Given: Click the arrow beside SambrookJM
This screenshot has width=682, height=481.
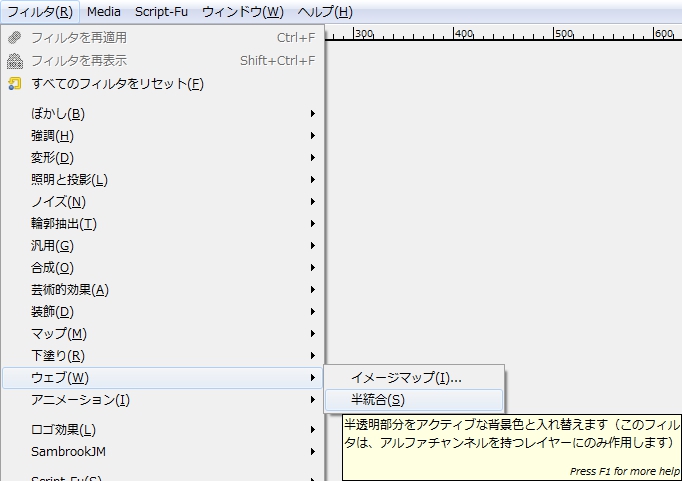Looking at the screenshot, I should (x=312, y=452).
